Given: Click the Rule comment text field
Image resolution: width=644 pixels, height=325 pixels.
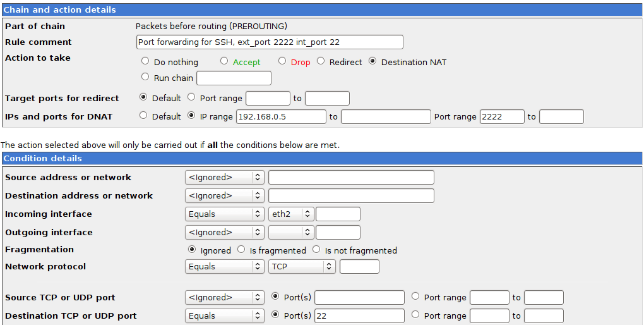Looking at the screenshot, I should coord(270,42).
